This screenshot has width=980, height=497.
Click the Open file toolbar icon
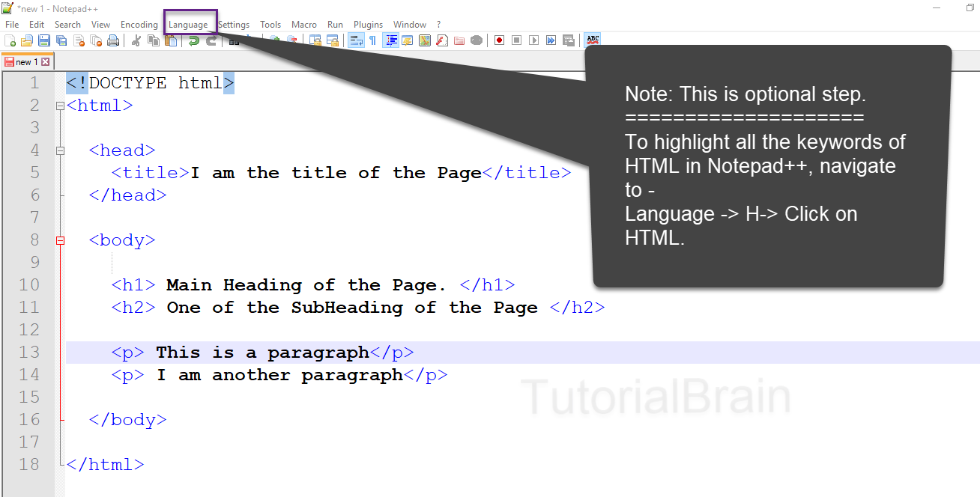(26, 40)
